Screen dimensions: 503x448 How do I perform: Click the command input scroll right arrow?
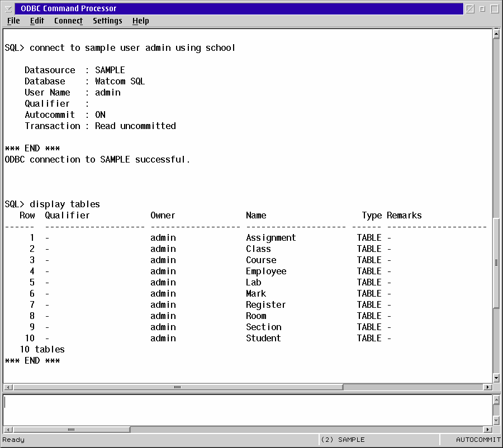tap(487, 430)
